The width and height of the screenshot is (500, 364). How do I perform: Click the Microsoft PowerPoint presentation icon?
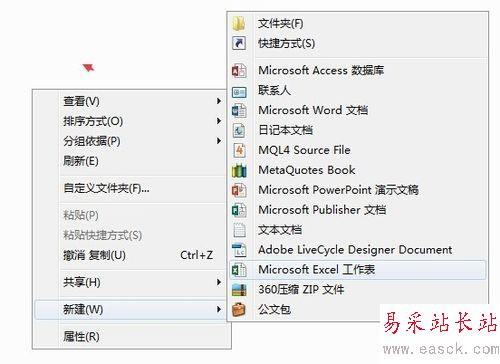point(239,190)
